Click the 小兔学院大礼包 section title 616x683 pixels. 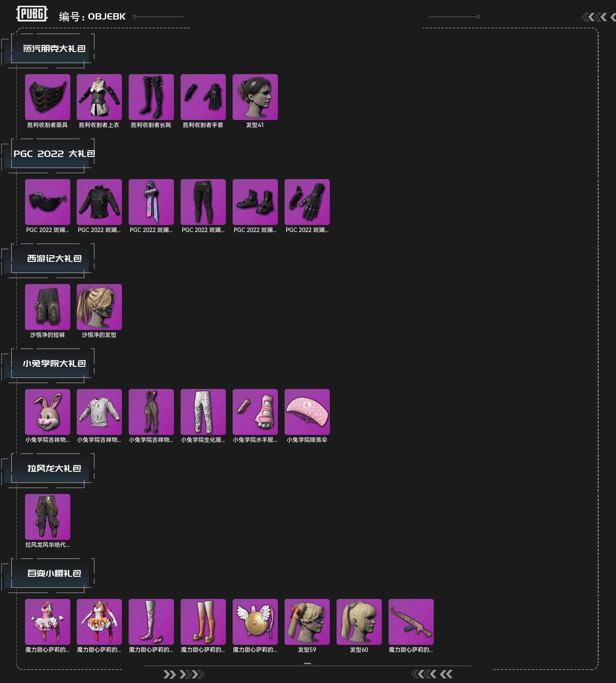[54, 364]
